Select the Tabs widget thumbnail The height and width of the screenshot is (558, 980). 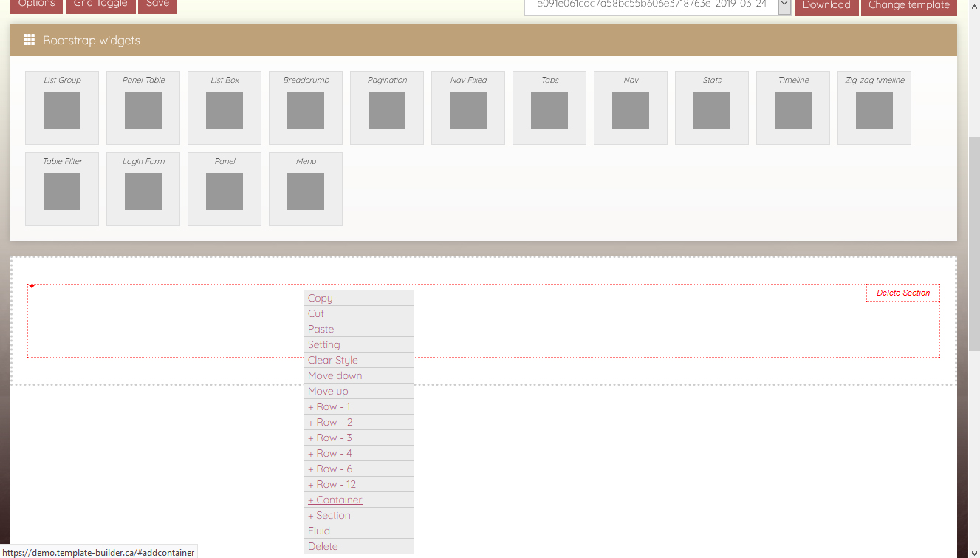tap(549, 109)
